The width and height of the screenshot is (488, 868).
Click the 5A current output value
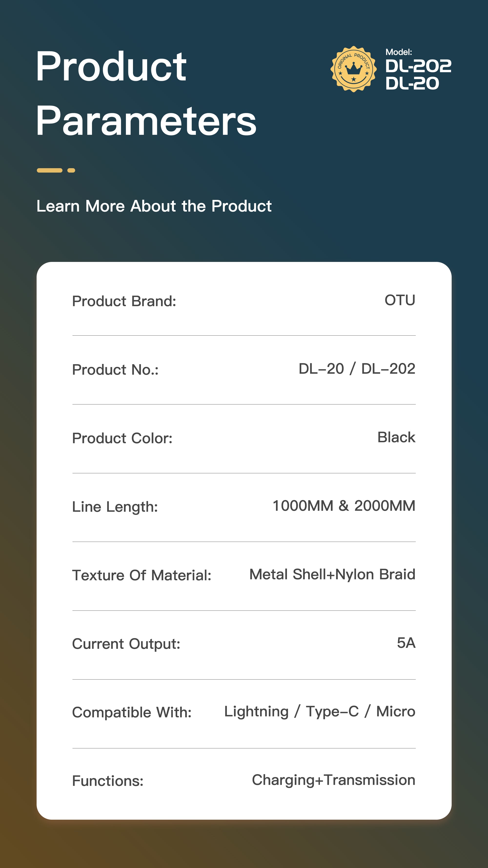(x=406, y=643)
